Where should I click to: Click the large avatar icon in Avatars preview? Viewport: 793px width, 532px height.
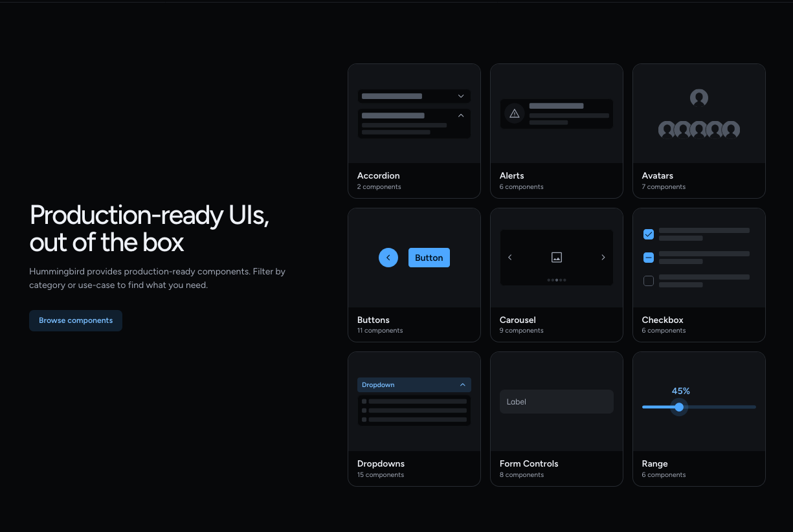tap(698, 98)
